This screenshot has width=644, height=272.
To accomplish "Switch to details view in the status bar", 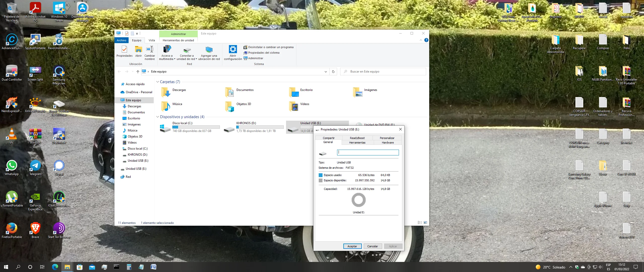I will coord(420,223).
